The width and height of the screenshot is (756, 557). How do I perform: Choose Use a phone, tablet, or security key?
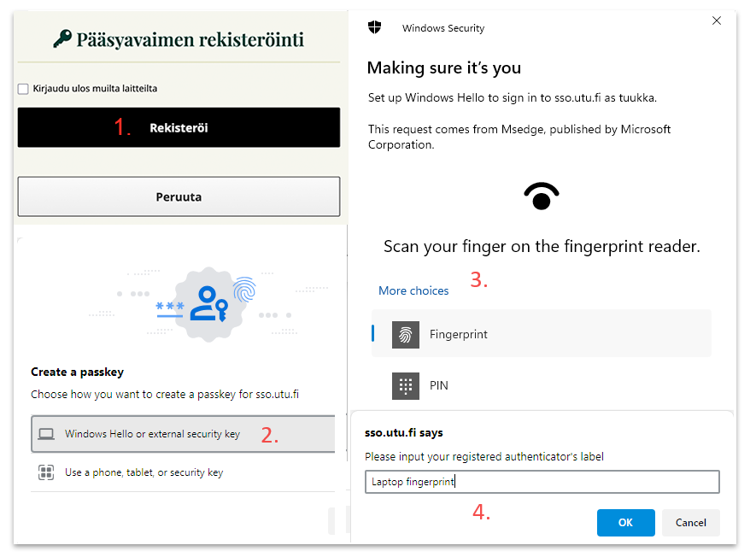(144, 472)
